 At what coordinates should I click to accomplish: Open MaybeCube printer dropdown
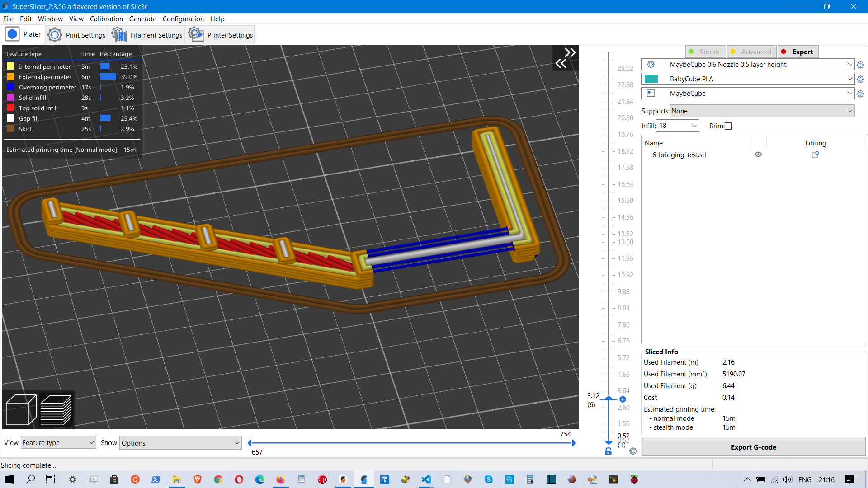(x=748, y=94)
